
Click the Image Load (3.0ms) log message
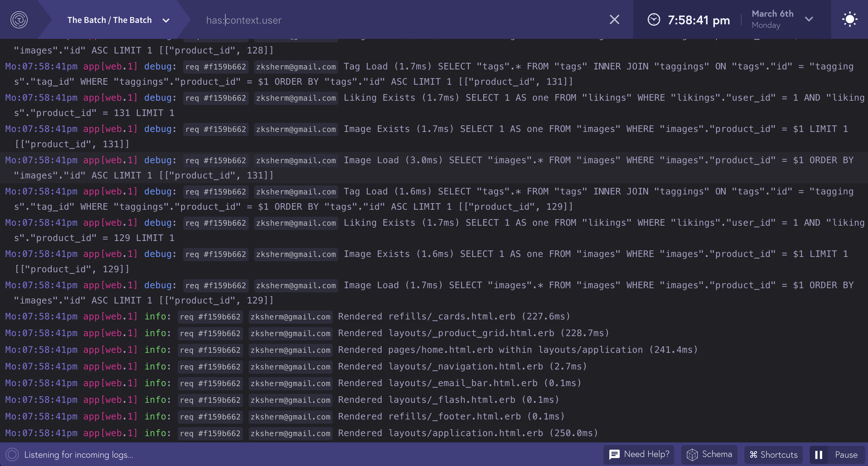434,168
